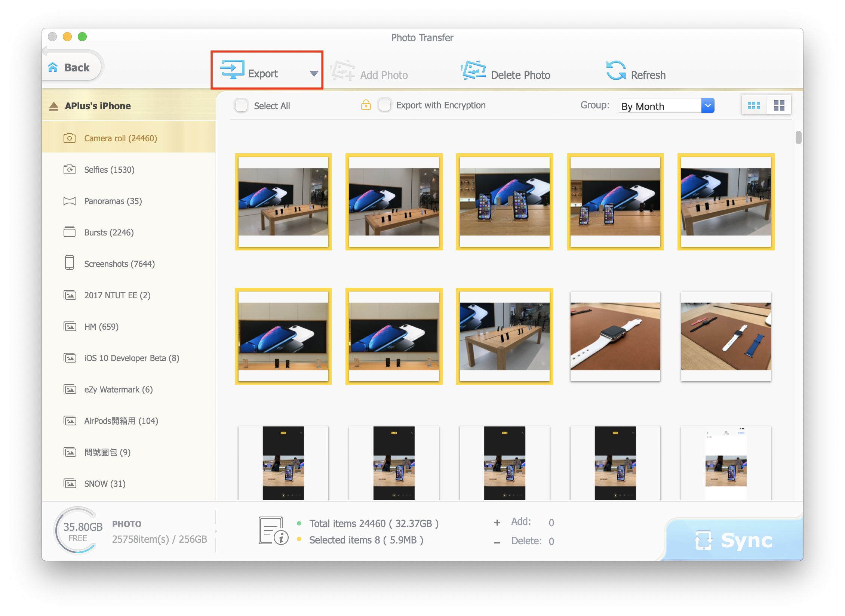Viewport: 845px width, 616px height.
Task: Switch to large grid view icon
Action: (x=779, y=105)
